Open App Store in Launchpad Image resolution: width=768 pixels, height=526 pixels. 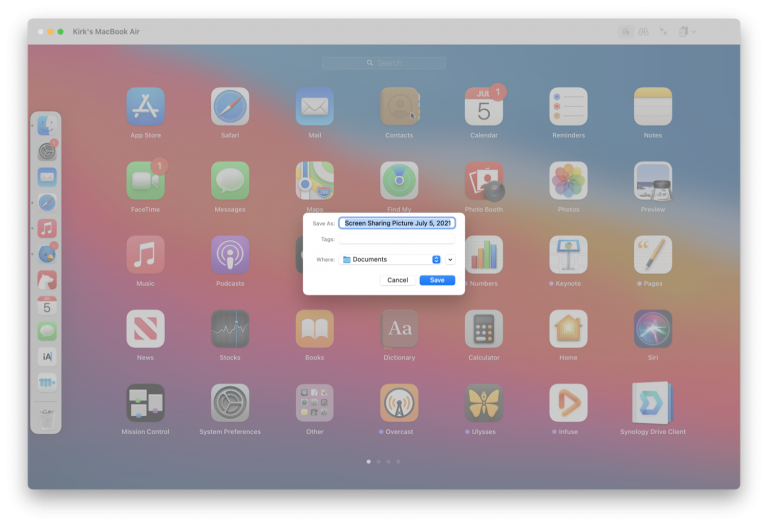[x=145, y=107]
